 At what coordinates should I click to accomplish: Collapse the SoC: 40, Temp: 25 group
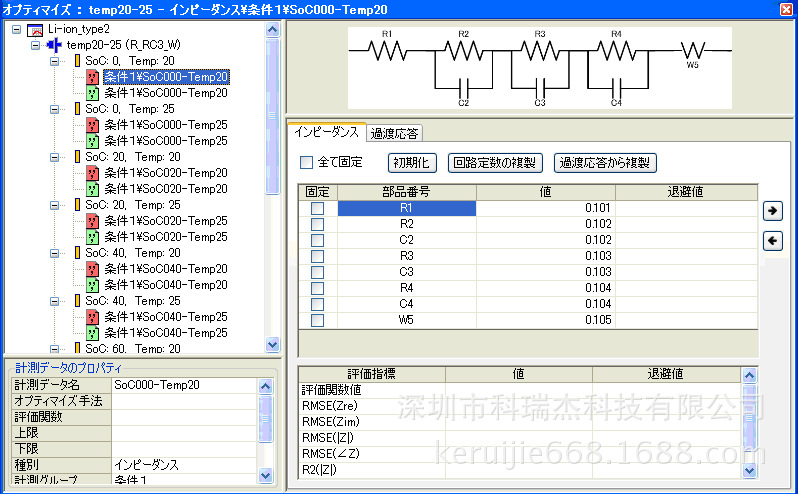[54, 301]
